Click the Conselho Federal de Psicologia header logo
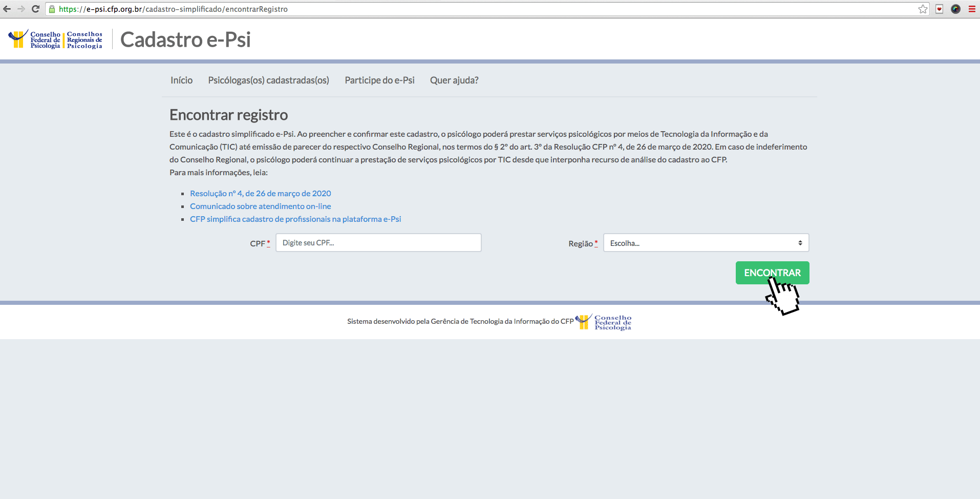The height and width of the screenshot is (499, 980). coord(34,39)
